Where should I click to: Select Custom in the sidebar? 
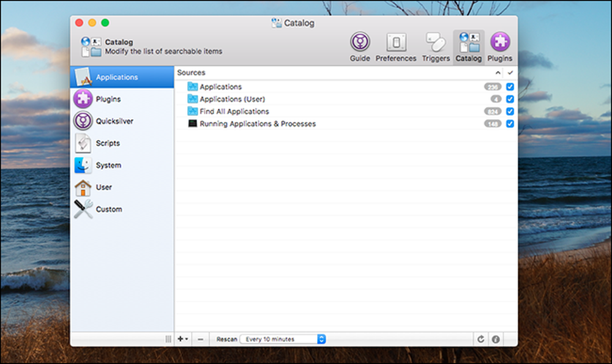pos(122,209)
